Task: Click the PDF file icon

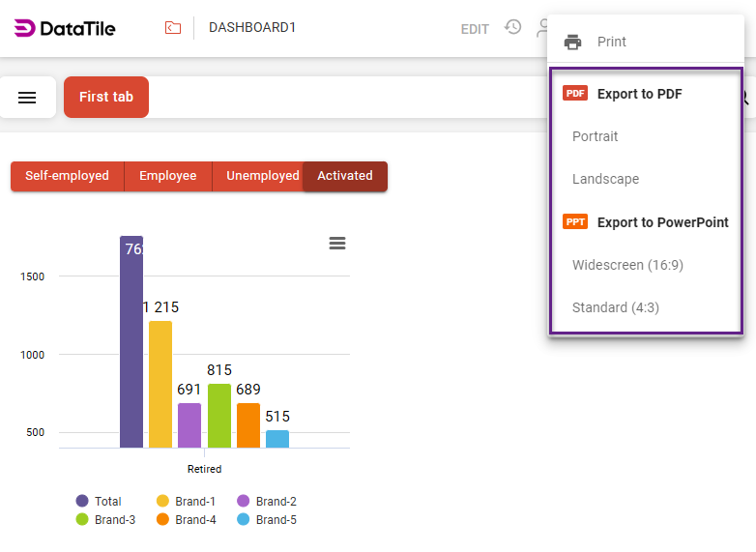Action: [x=575, y=94]
